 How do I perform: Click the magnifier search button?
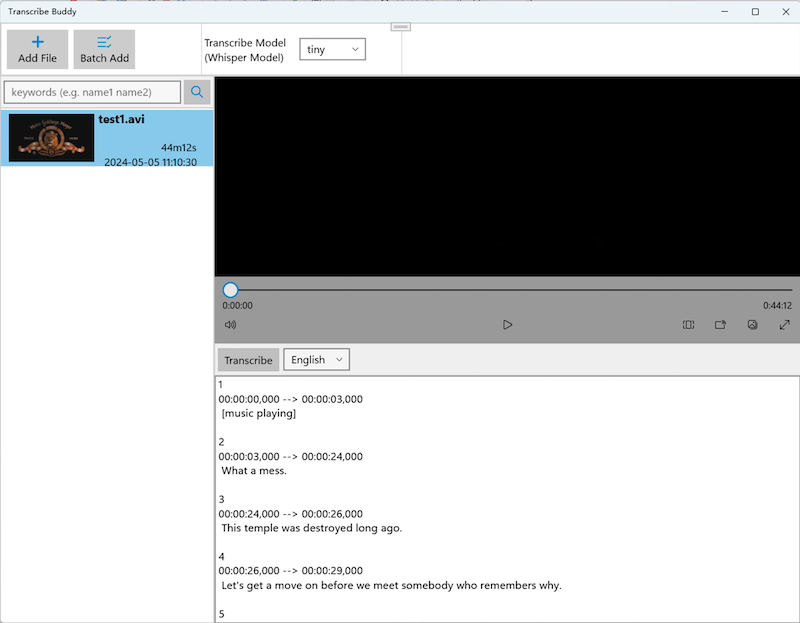(197, 92)
